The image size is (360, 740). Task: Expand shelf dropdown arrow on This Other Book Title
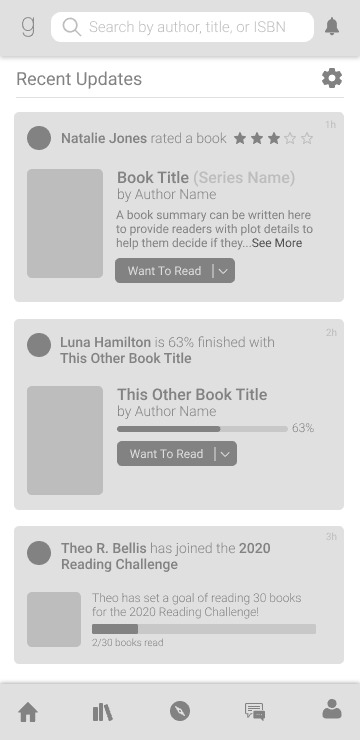[x=226, y=454]
